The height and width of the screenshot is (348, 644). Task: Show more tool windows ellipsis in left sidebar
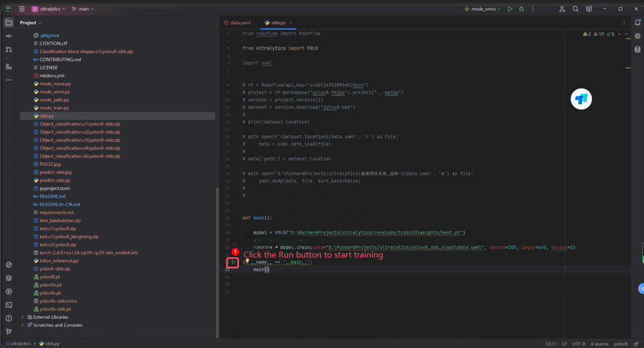click(x=9, y=80)
